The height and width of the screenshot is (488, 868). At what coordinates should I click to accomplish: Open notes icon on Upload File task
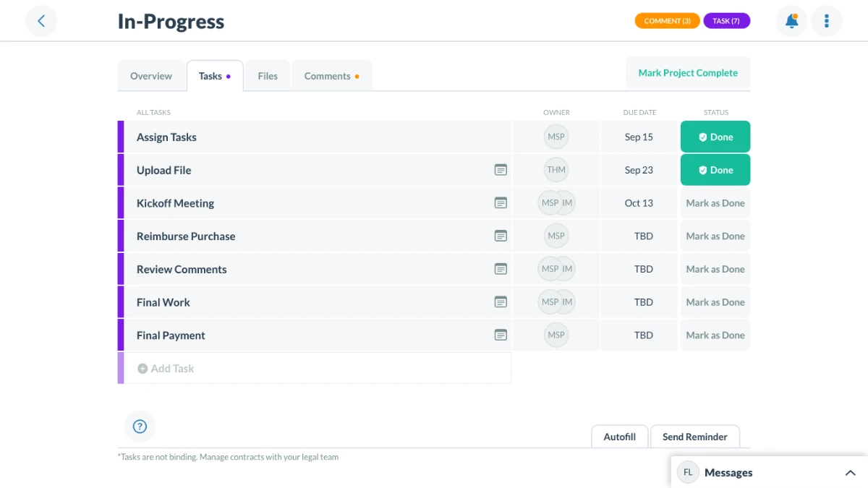[x=501, y=170]
